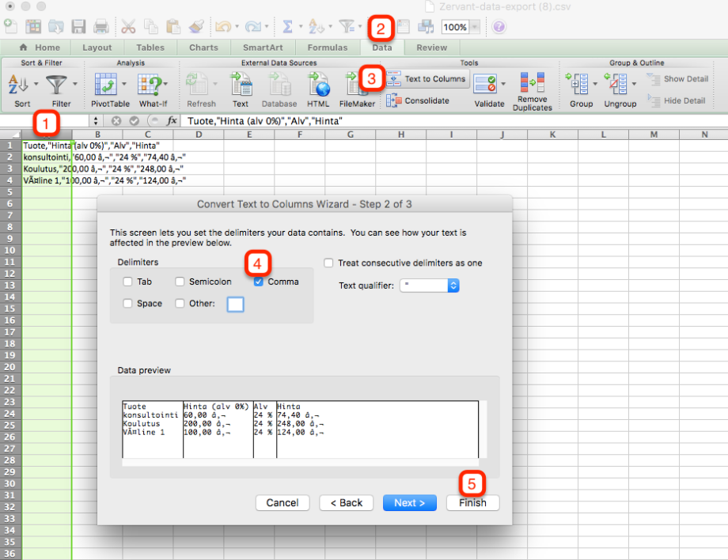Viewport: 728px width, 560px height.
Task: Check the Tab delimiter checkbox
Action: (127, 282)
